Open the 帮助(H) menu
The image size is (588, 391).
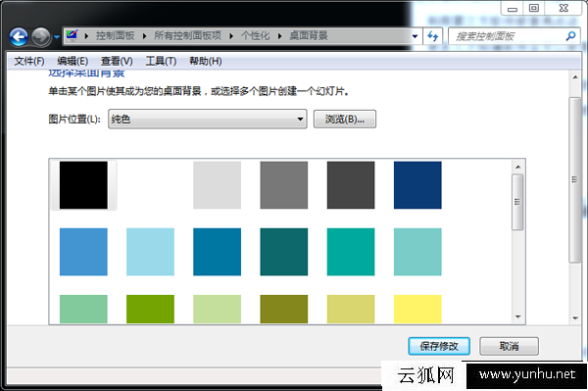click(206, 61)
